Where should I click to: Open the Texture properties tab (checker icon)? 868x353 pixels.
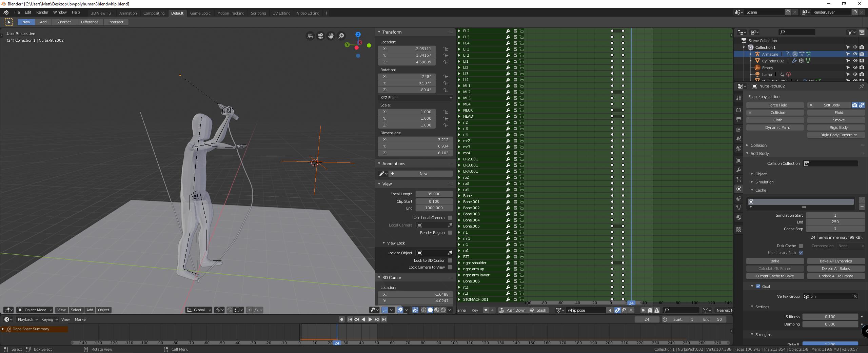pos(739,230)
